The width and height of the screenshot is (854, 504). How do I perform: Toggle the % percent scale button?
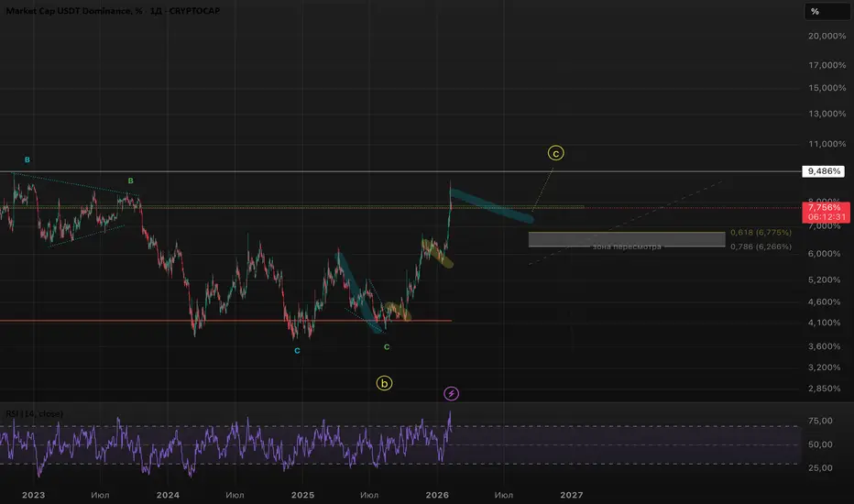[827, 11]
